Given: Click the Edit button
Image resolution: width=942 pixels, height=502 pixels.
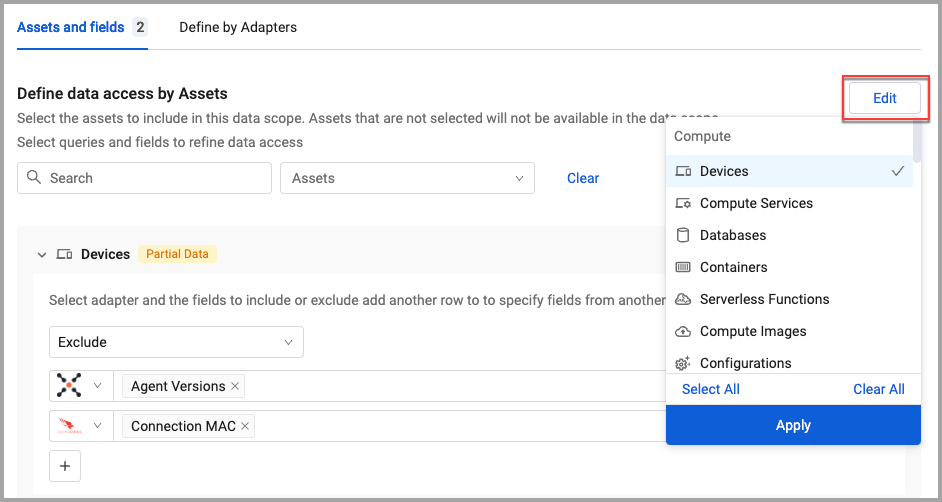Looking at the screenshot, I should (x=885, y=98).
